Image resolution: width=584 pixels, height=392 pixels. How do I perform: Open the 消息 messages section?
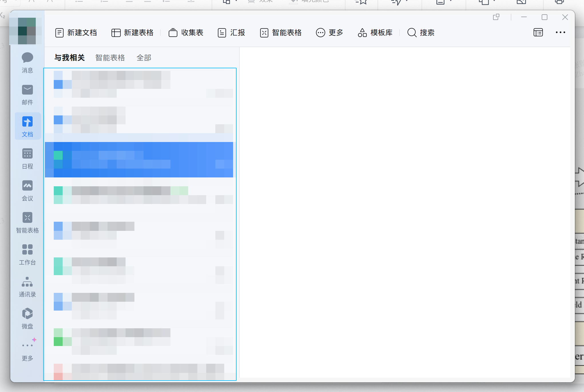pos(27,63)
